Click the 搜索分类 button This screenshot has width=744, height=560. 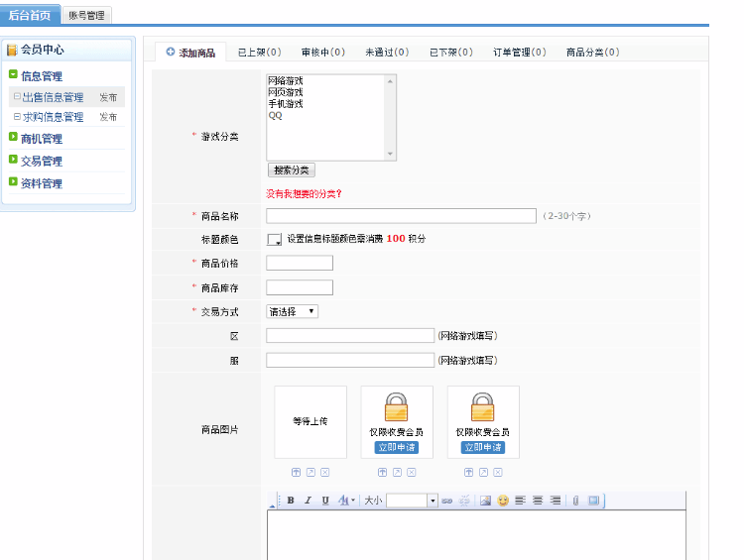click(x=292, y=169)
